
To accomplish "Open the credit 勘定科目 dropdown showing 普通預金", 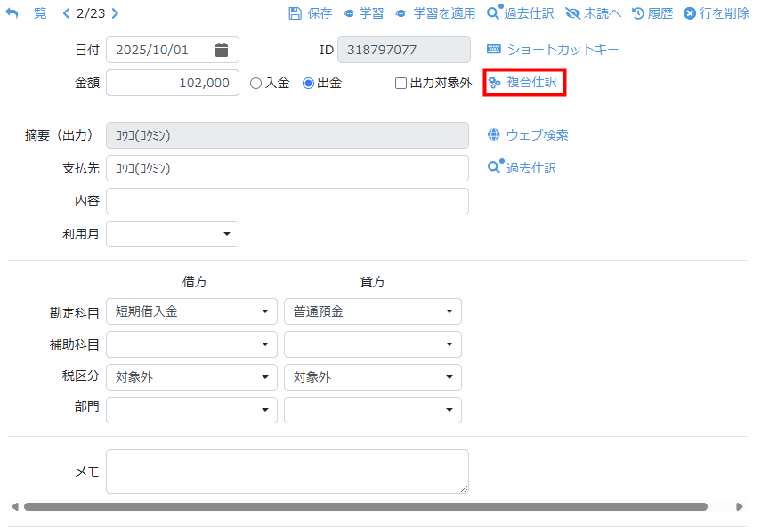I will 372,311.
